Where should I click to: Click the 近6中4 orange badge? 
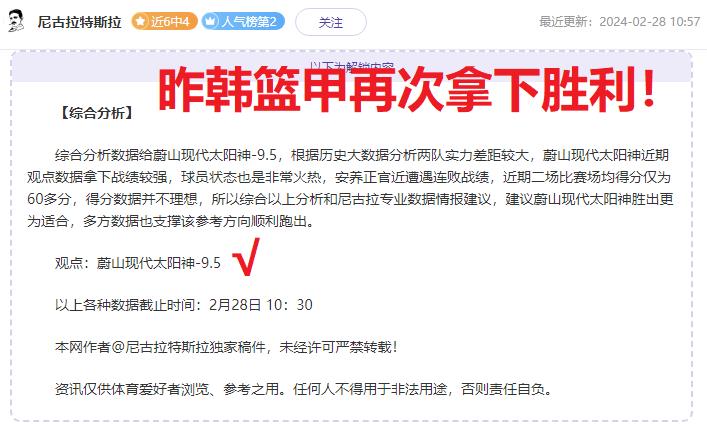pos(164,21)
